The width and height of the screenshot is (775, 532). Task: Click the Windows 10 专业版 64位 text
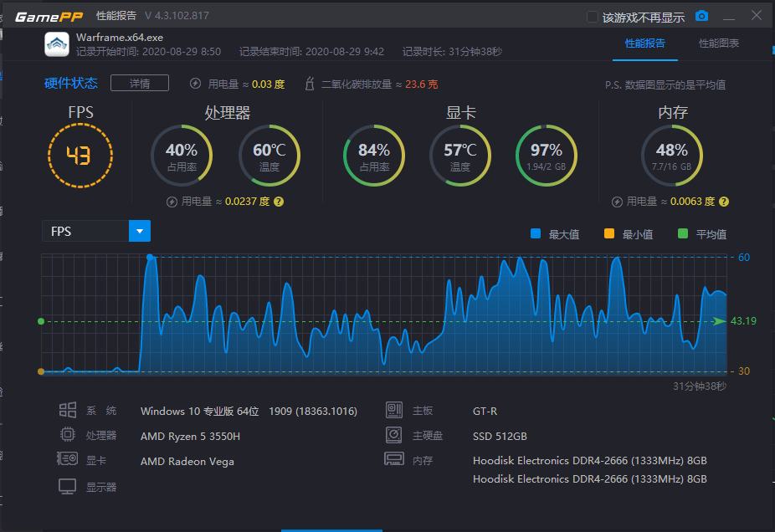click(x=200, y=411)
